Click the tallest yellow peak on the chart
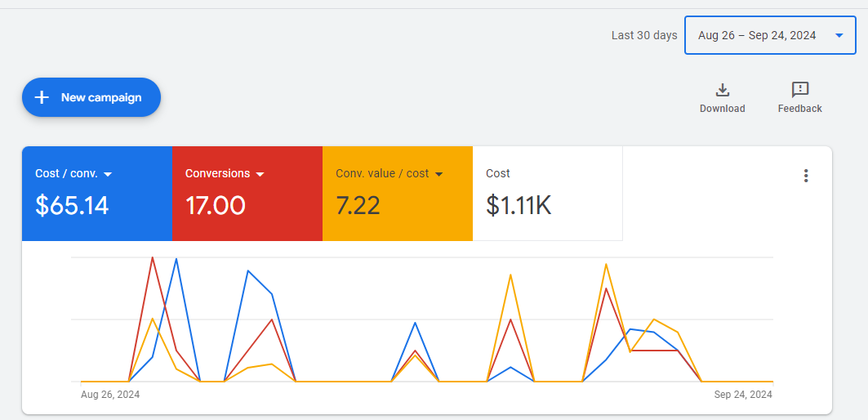868x420 pixels. [x=606, y=264]
